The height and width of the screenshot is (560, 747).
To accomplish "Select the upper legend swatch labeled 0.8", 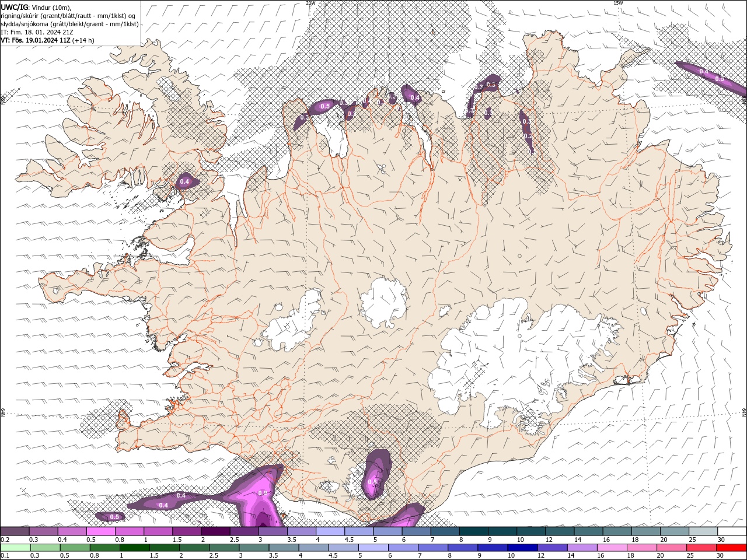I will [129, 531].
